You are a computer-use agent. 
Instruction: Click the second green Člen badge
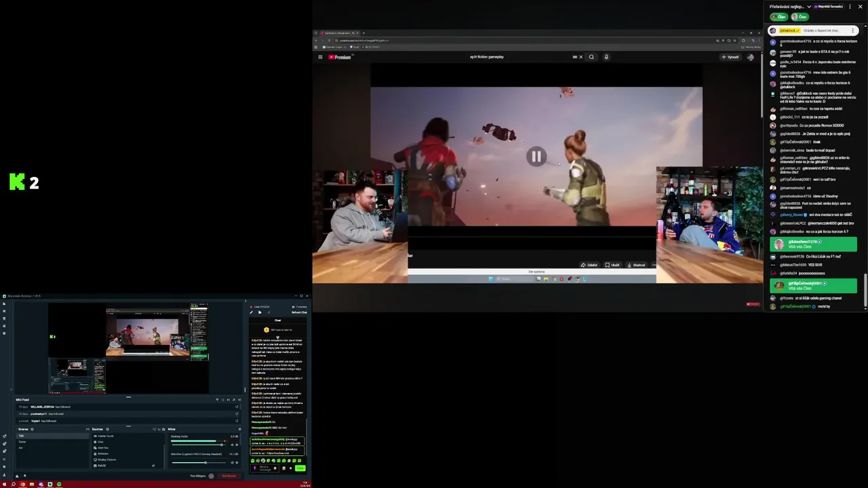point(800,16)
